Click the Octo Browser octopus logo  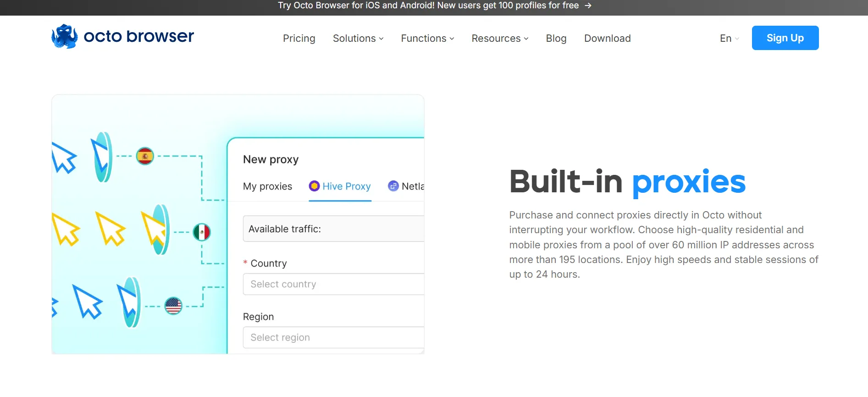coord(65,36)
